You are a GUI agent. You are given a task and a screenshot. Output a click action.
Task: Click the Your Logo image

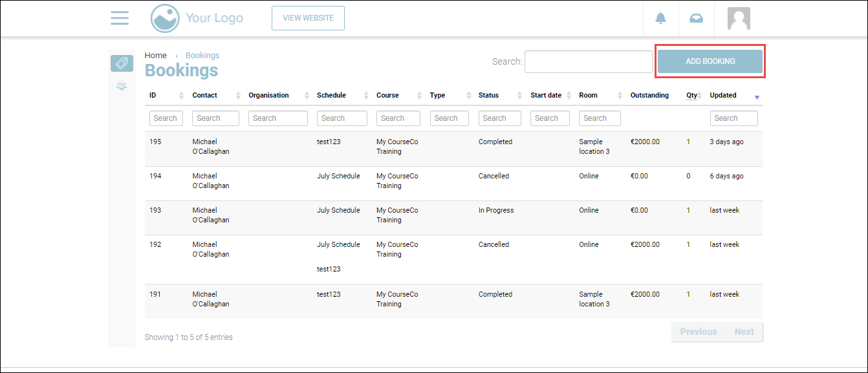pyautogui.click(x=197, y=18)
